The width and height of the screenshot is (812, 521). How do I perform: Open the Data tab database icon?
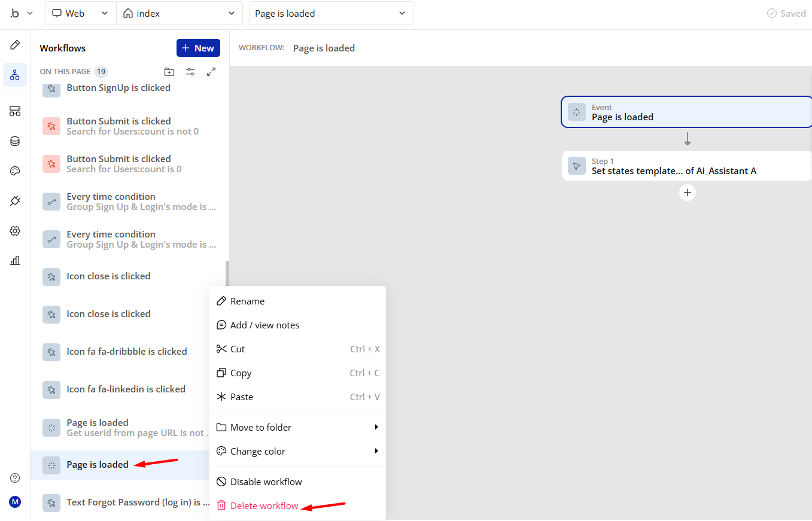pyautogui.click(x=15, y=141)
